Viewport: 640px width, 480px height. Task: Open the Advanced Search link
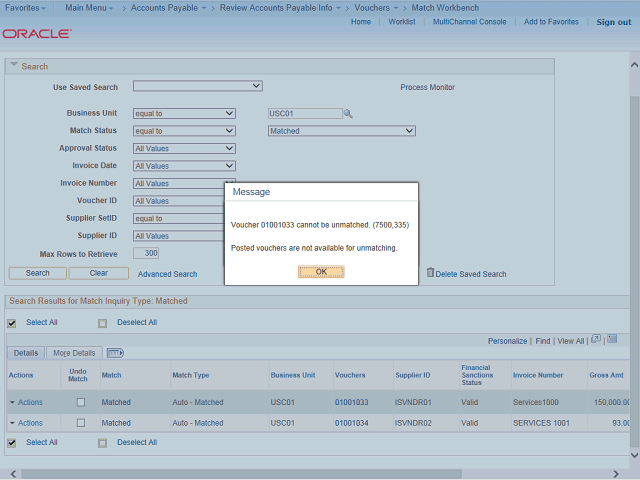(167, 274)
